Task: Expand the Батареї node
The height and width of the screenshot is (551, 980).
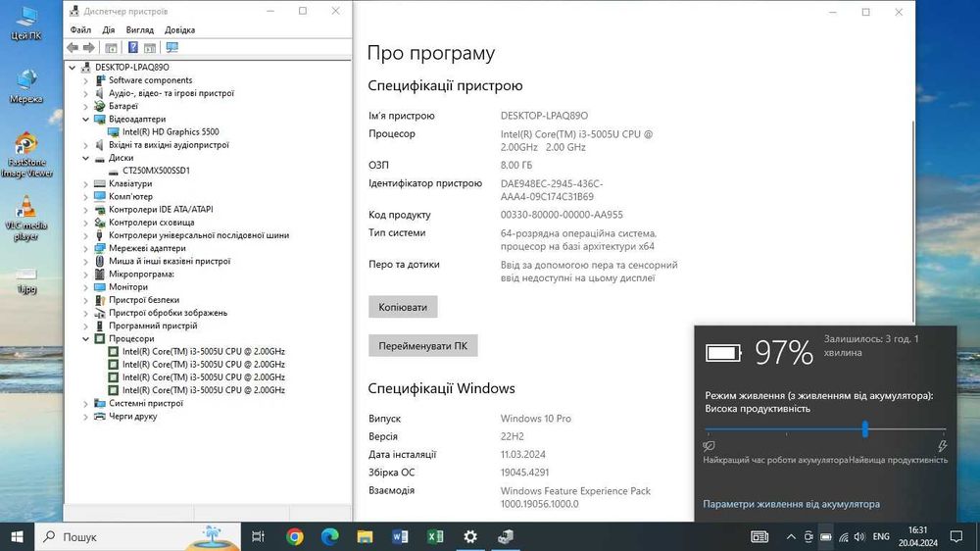Action: point(85,106)
